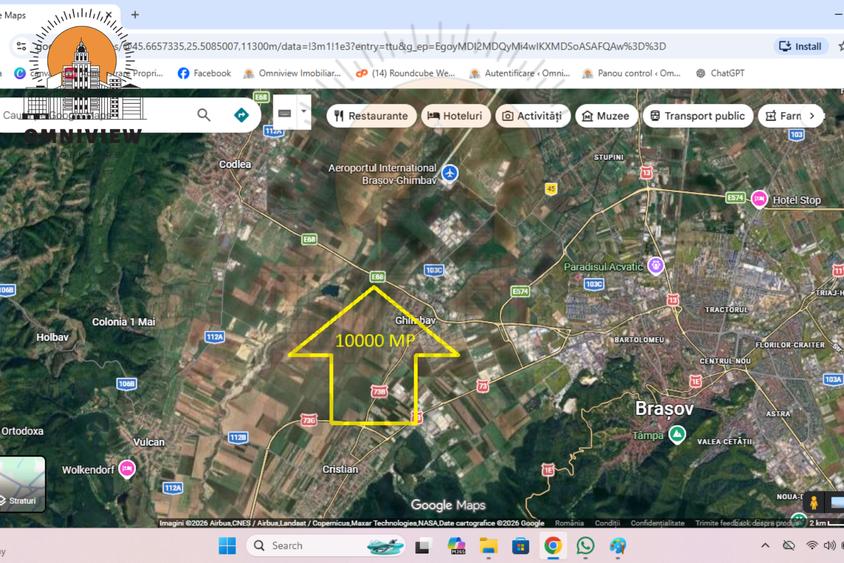This screenshot has height=563, width=844.
Task: Click the Holbav village label
Action: 52,337
